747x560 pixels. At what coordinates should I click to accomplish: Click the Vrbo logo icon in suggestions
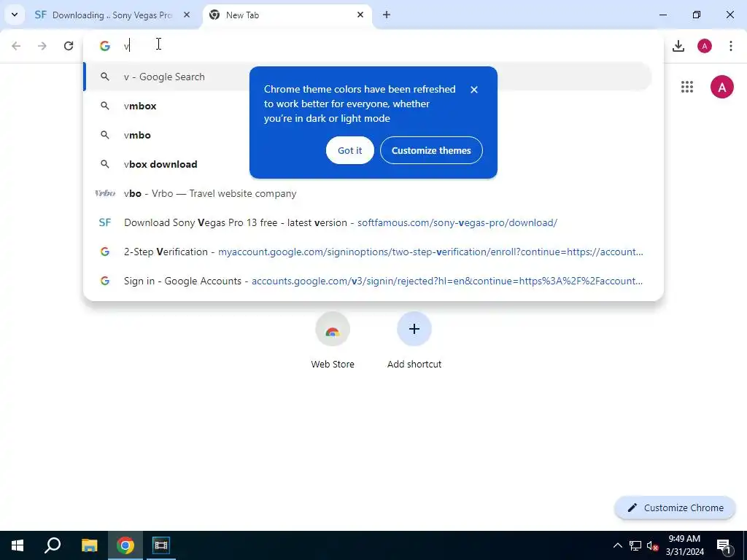point(105,193)
